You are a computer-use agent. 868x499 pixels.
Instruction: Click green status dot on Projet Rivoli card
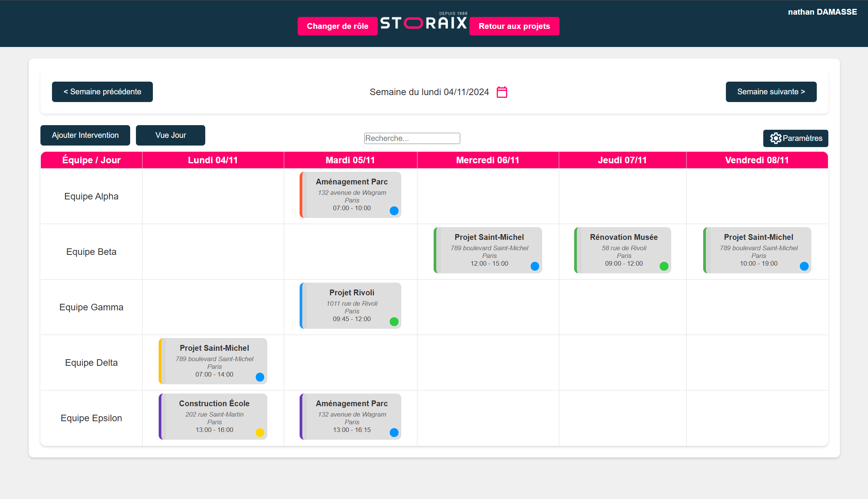point(394,322)
